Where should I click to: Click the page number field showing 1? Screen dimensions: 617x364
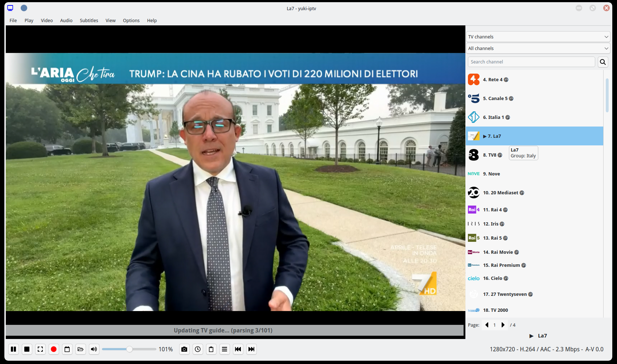(494, 325)
